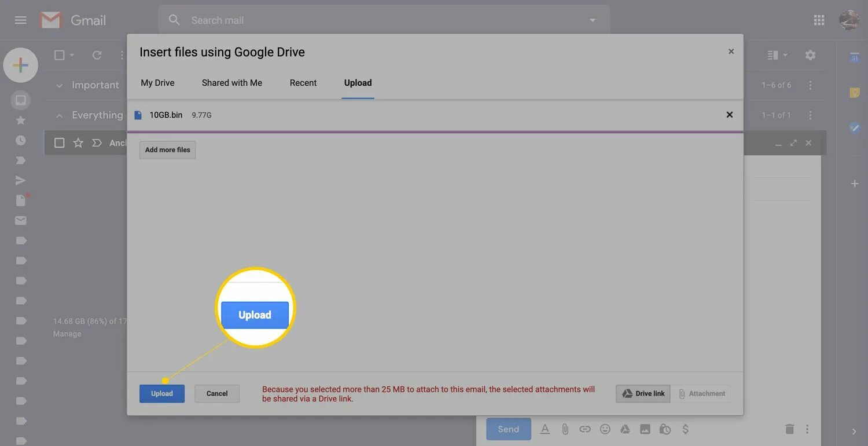Pop out compose window to full screen
The width and height of the screenshot is (868, 446).
pos(793,142)
